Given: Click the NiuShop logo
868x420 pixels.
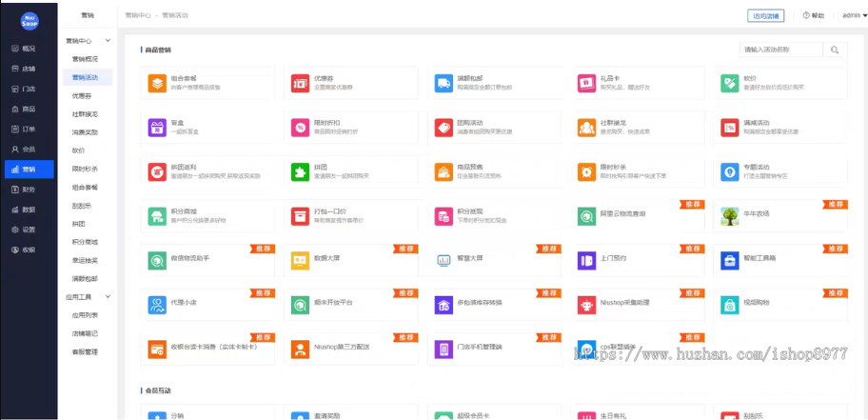Looking at the screenshot, I should 30,21.
